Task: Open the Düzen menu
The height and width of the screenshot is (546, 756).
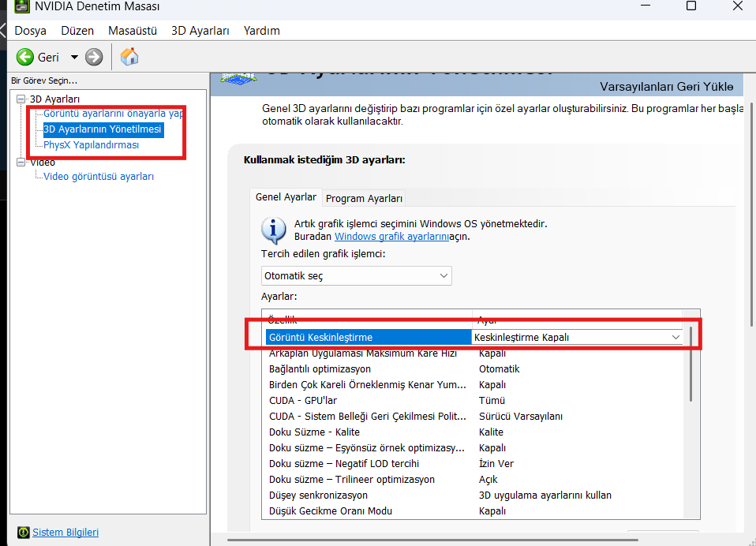Action: pos(77,31)
